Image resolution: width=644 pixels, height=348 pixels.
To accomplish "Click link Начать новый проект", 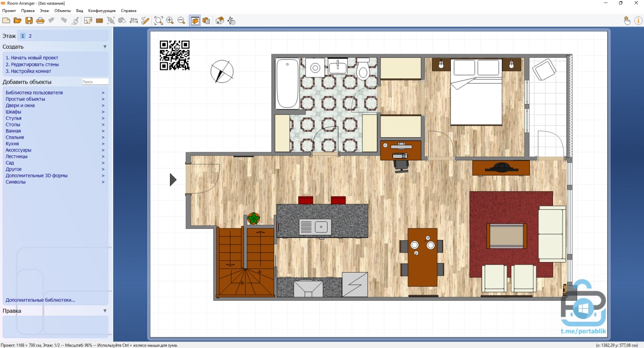I will click(32, 58).
